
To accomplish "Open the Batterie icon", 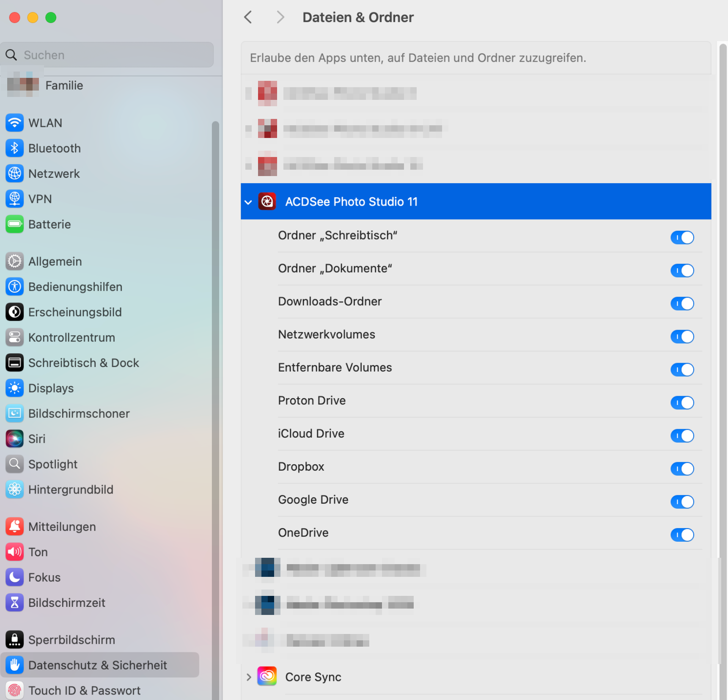I will (14, 224).
